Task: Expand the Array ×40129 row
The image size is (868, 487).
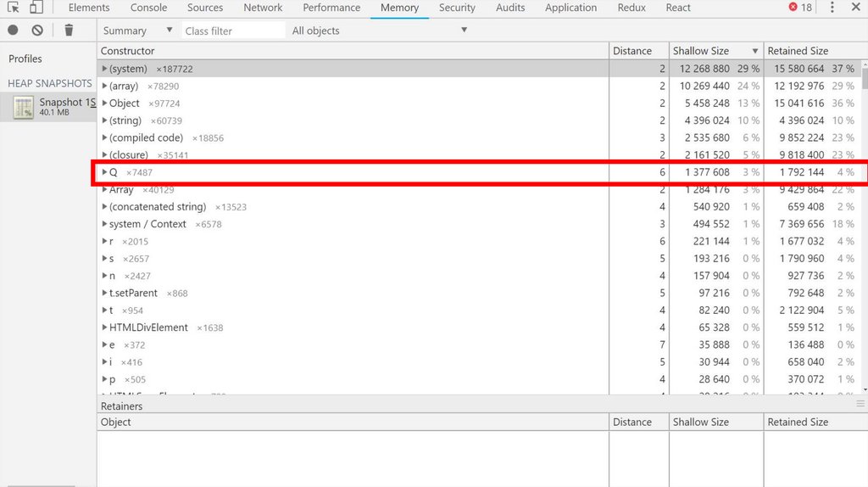Action: pos(104,189)
